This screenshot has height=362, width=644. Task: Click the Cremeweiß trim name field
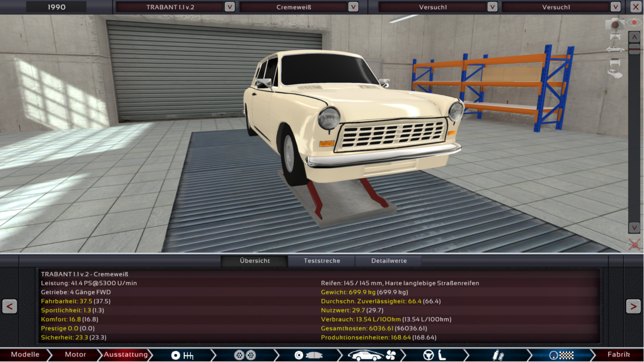click(x=293, y=7)
